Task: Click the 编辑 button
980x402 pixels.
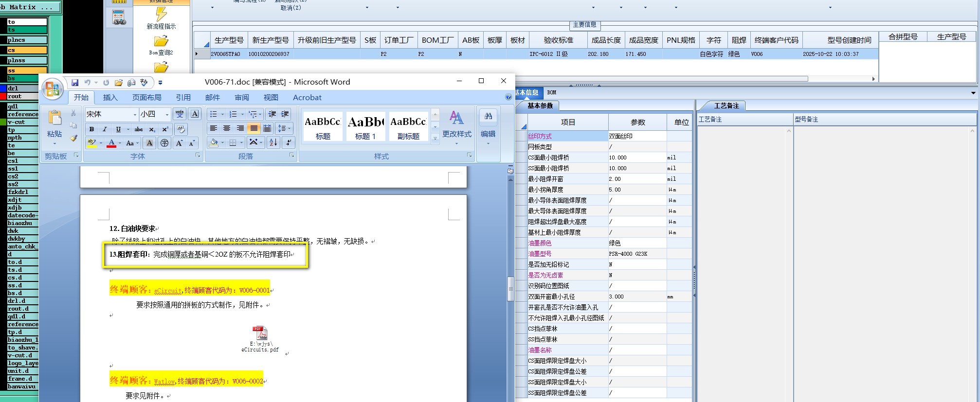Action: pos(488,127)
